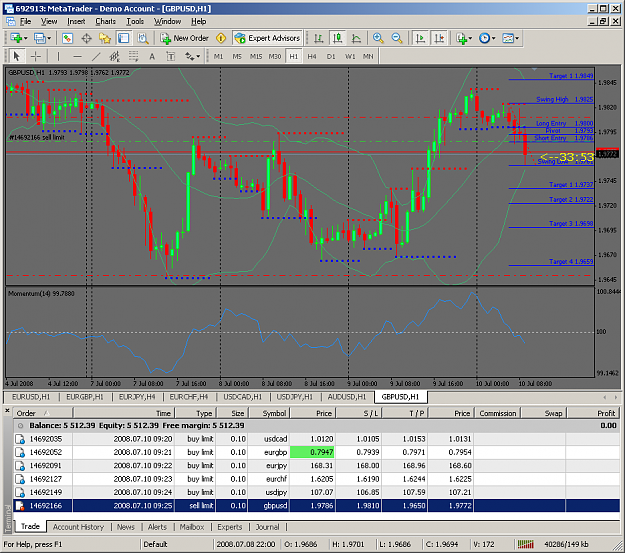
Task: Open the Tools menu
Action: 135,21
